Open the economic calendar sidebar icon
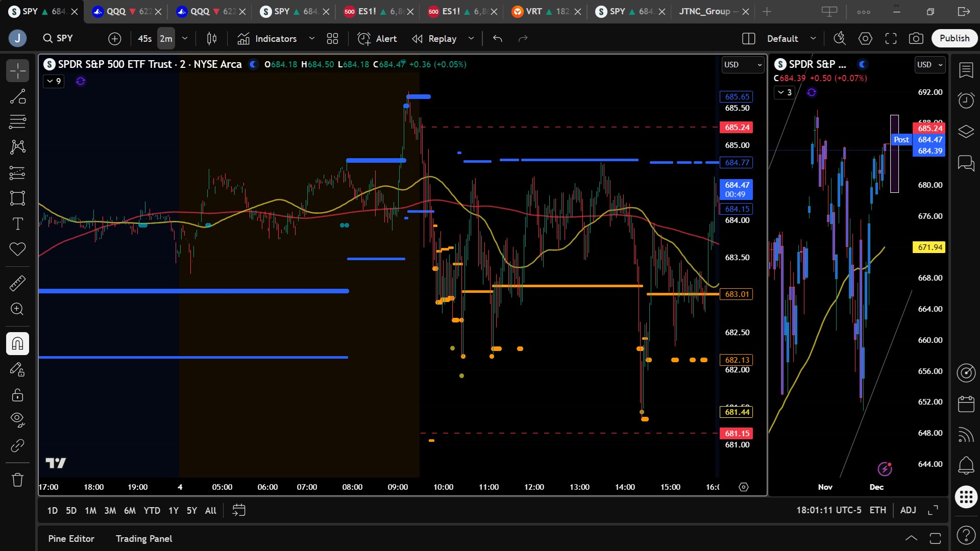 966,404
